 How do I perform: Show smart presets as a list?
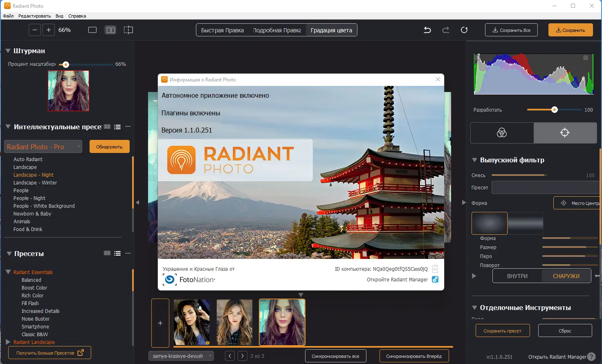point(117,127)
